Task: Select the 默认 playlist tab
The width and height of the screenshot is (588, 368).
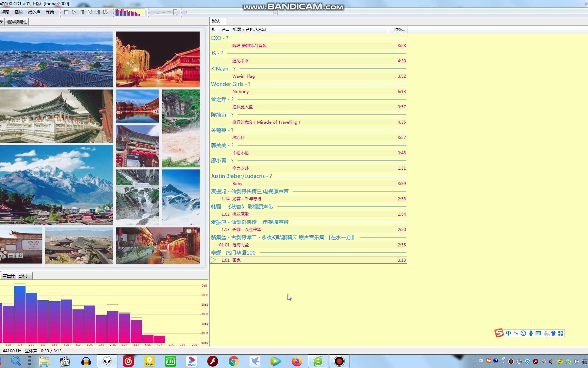Action: click(x=218, y=21)
